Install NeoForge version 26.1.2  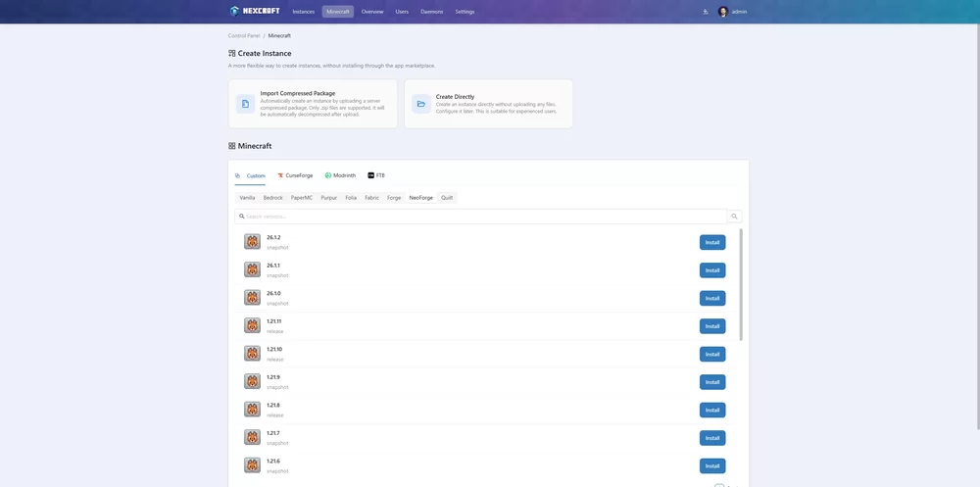coord(712,243)
